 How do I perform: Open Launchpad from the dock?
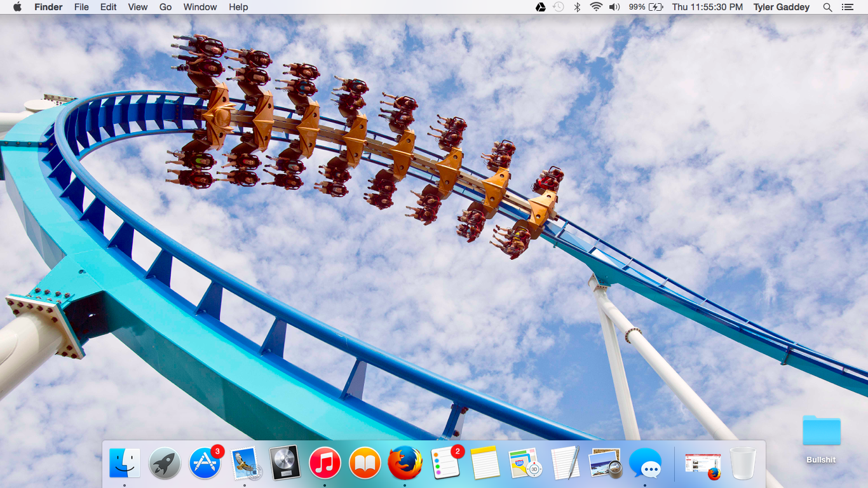pos(165,463)
